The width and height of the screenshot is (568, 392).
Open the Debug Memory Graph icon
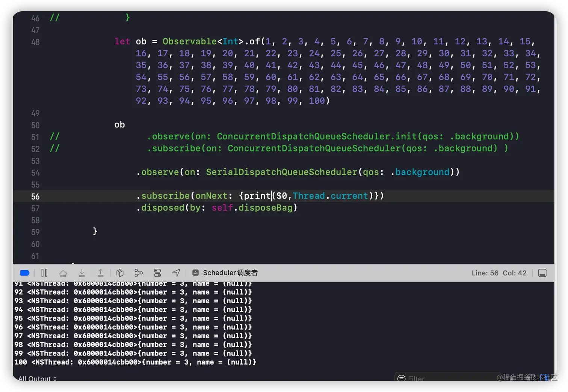coord(139,273)
